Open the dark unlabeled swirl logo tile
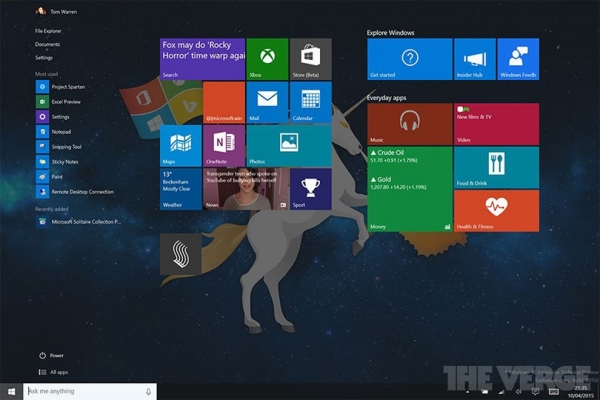This screenshot has width=600, height=400. point(181,254)
